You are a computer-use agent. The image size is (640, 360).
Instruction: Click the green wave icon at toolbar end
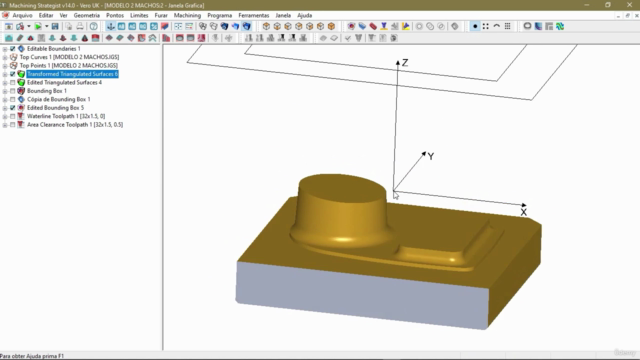point(560,27)
